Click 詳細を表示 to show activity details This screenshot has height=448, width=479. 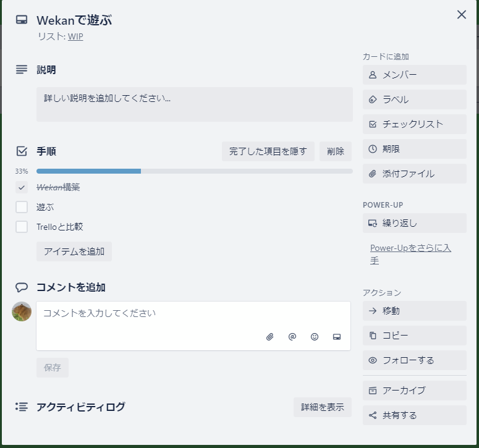[323, 407]
